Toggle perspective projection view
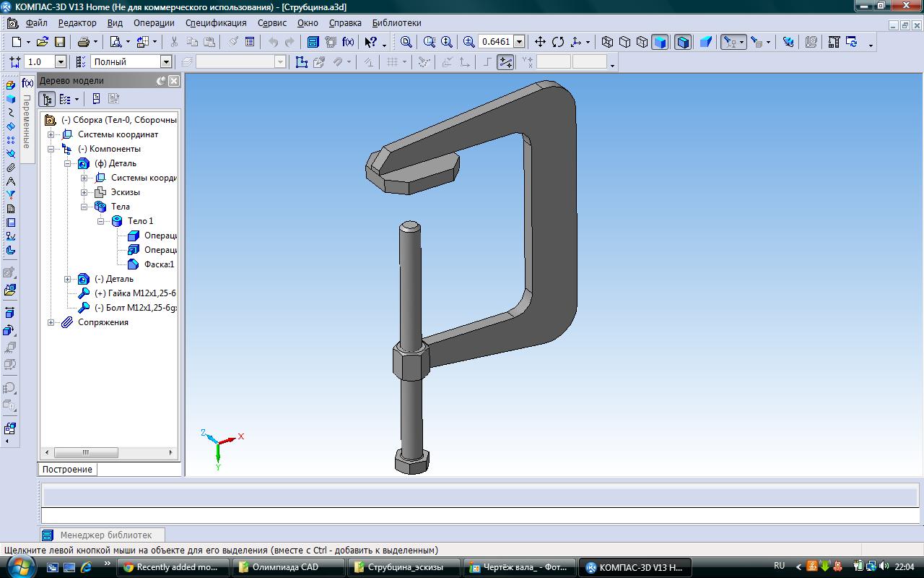This screenshot has height=578, width=924. [x=706, y=42]
